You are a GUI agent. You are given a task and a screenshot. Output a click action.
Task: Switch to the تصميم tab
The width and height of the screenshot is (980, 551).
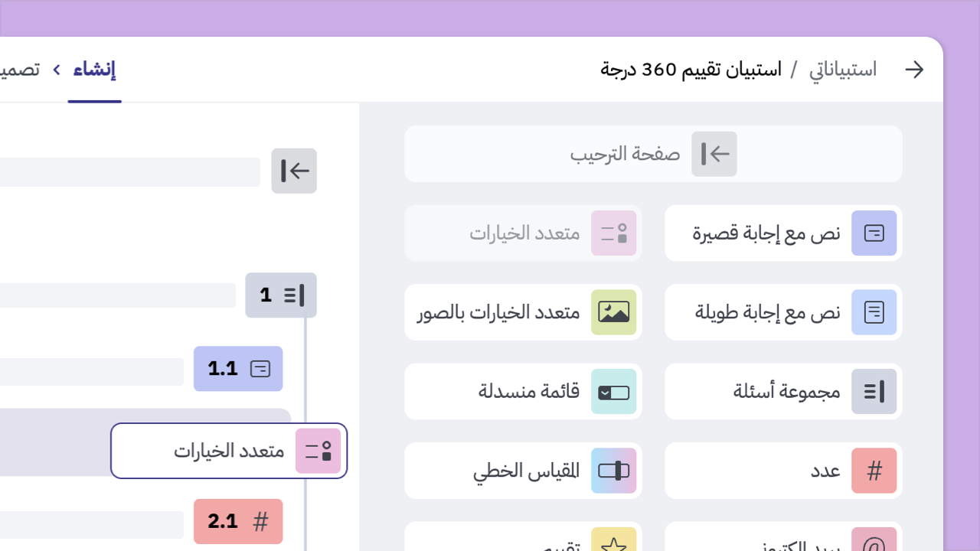click(23, 69)
